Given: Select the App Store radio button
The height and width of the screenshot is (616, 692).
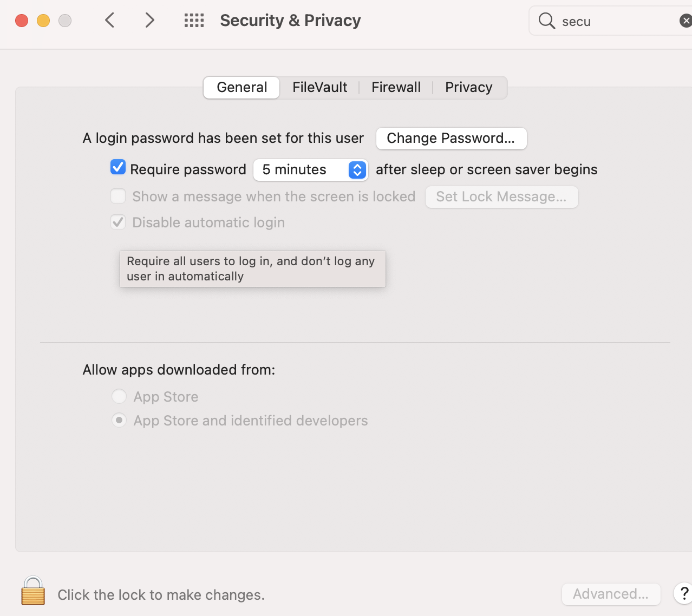Looking at the screenshot, I should click(x=119, y=396).
